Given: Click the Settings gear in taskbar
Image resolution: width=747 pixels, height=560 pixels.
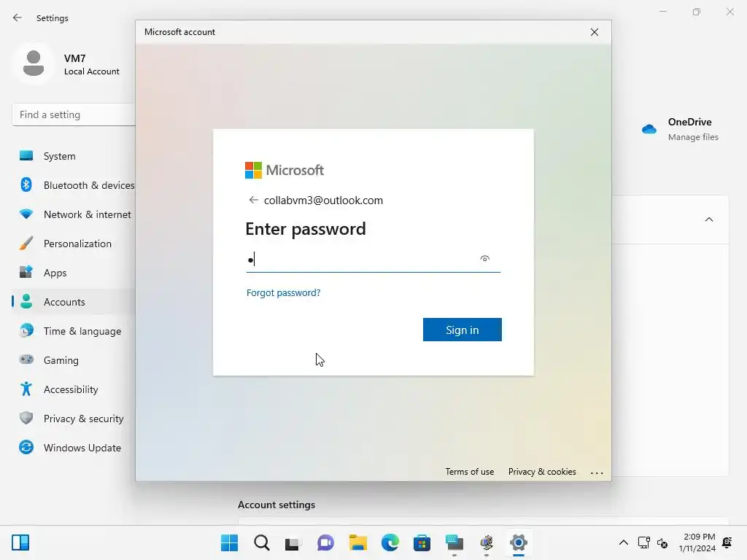Looking at the screenshot, I should point(519,542).
